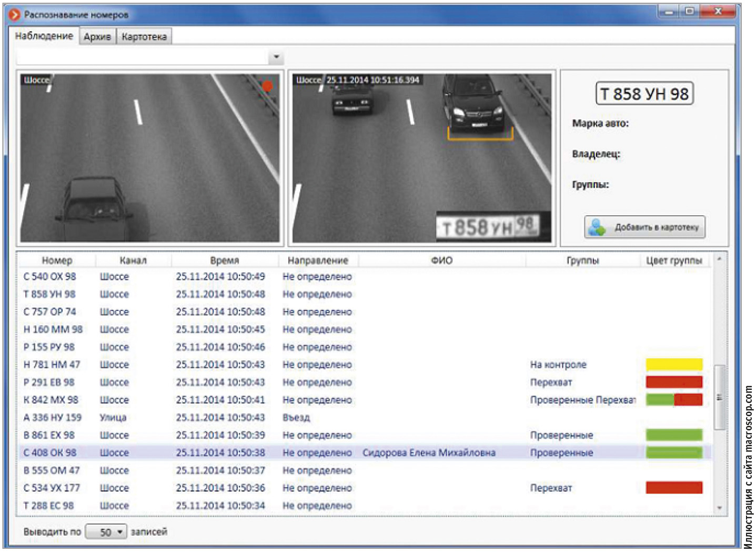Click the recognized plate T 858 УН 98 box
This screenshot has height=553, width=756.
point(644,94)
